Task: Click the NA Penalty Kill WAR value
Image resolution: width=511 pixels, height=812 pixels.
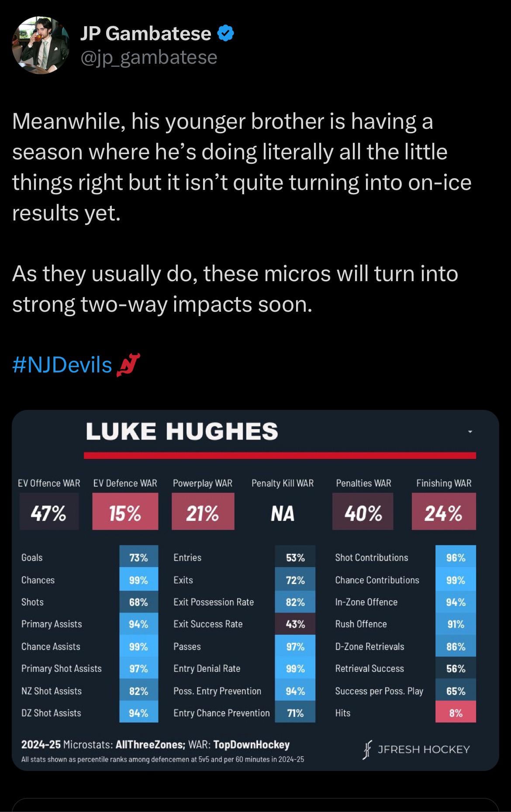Action: tap(283, 513)
